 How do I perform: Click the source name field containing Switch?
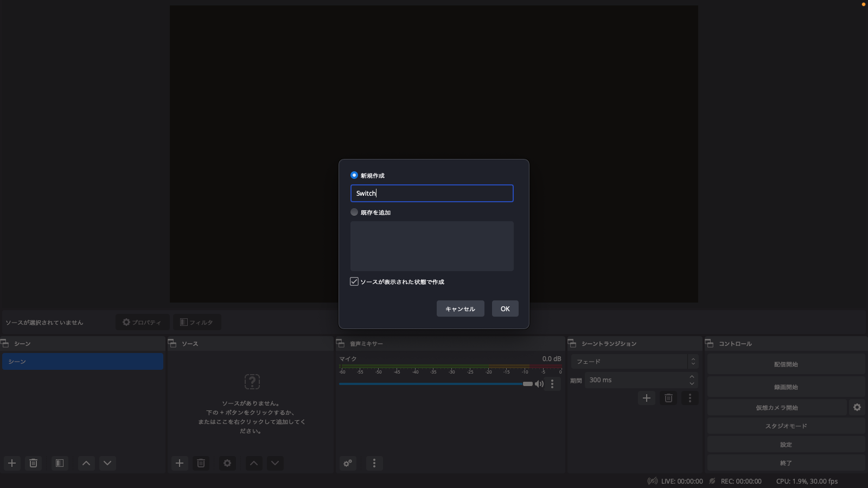pos(432,194)
